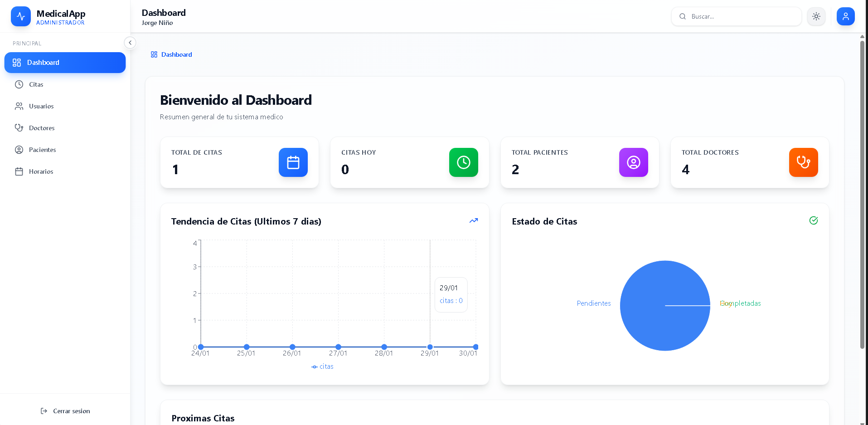Click the page vertical scrollbar
Viewport: 868px width, 425px height.
coord(862,195)
